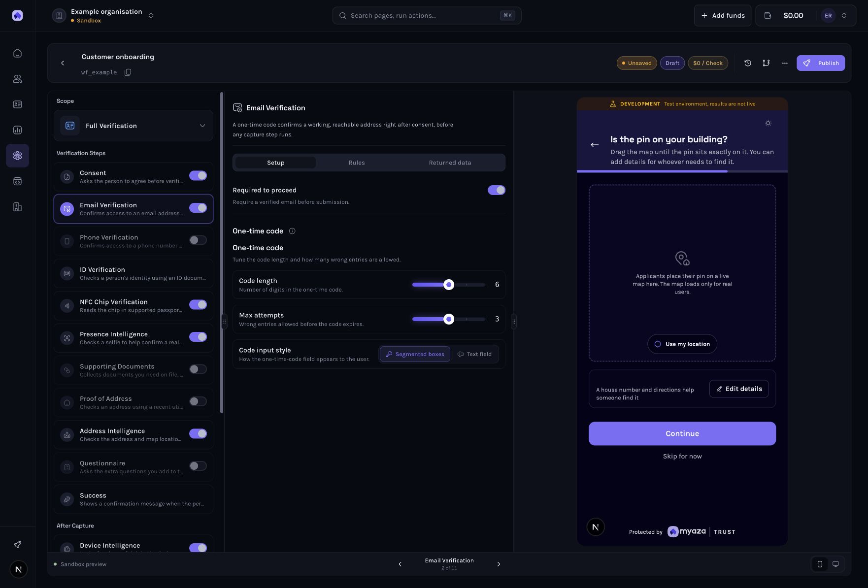Copy the wf_example workflow ID

[x=128, y=72]
